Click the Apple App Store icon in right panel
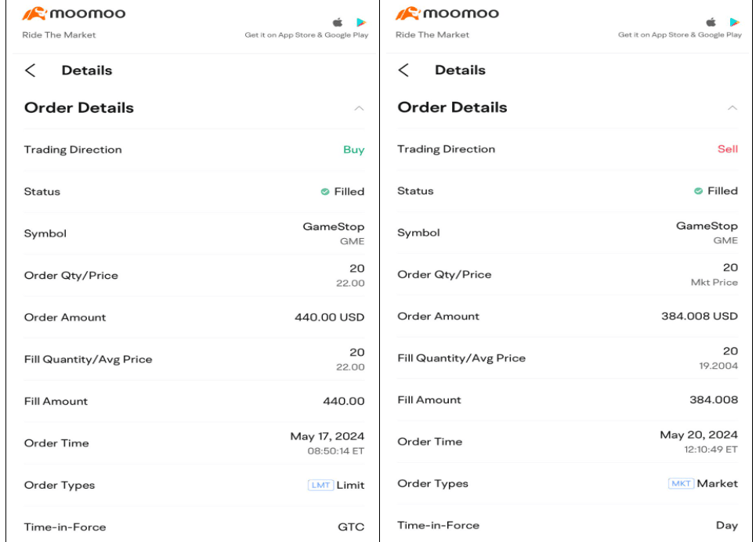756x542 pixels. pos(711,22)
